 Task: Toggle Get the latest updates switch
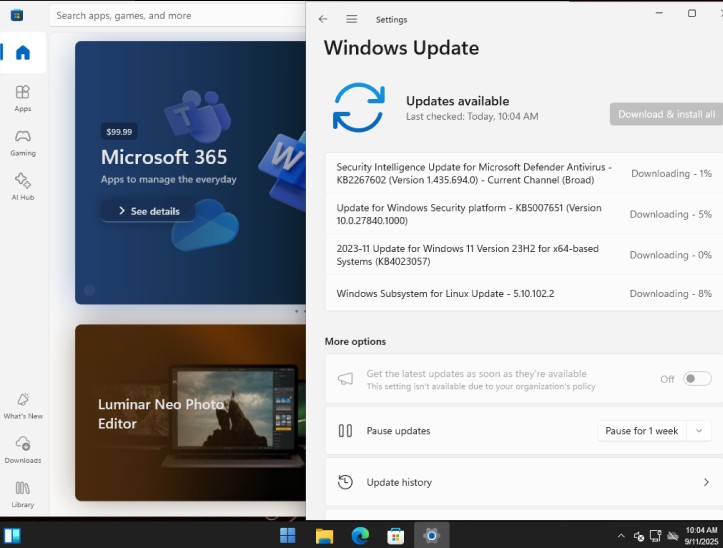pyautogui.click(x=697, y=379)
